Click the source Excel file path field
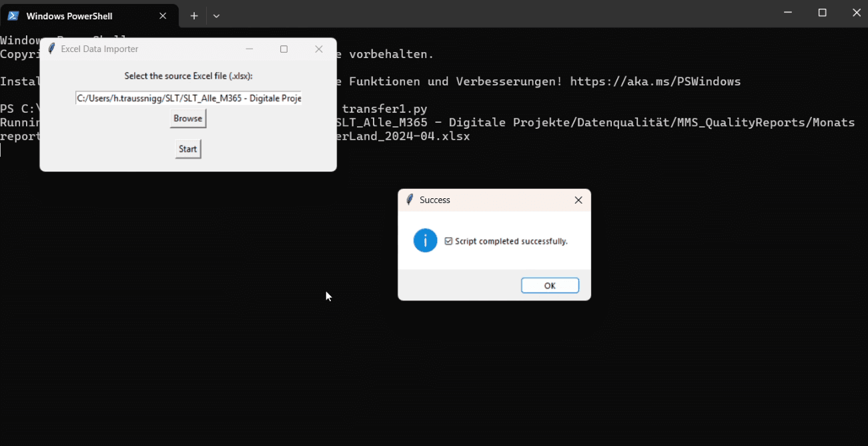Image resolution: width=868 pixels, height=446 pixels. click(x=189, y=98)
